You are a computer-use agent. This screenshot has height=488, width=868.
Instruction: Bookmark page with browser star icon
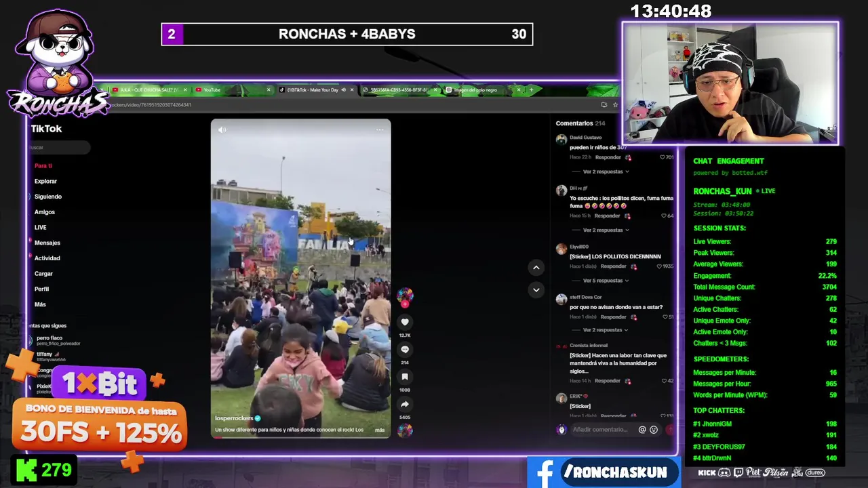[615, 104]
